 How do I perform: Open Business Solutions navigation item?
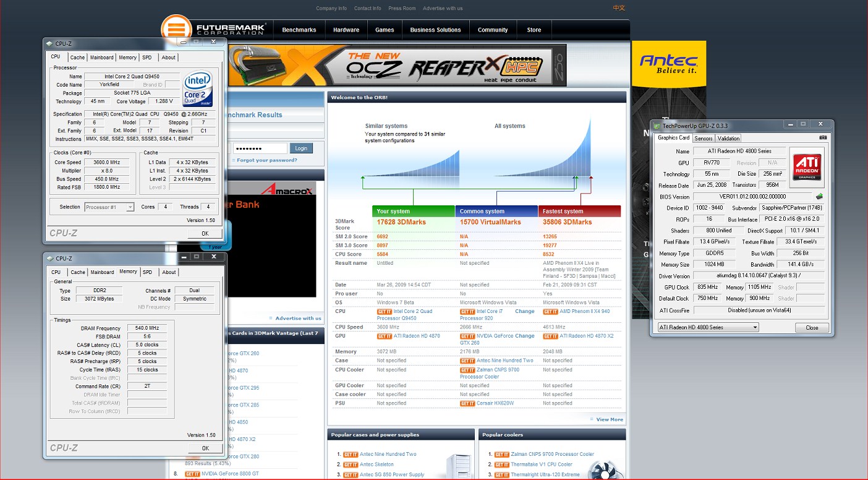point(436,30)
